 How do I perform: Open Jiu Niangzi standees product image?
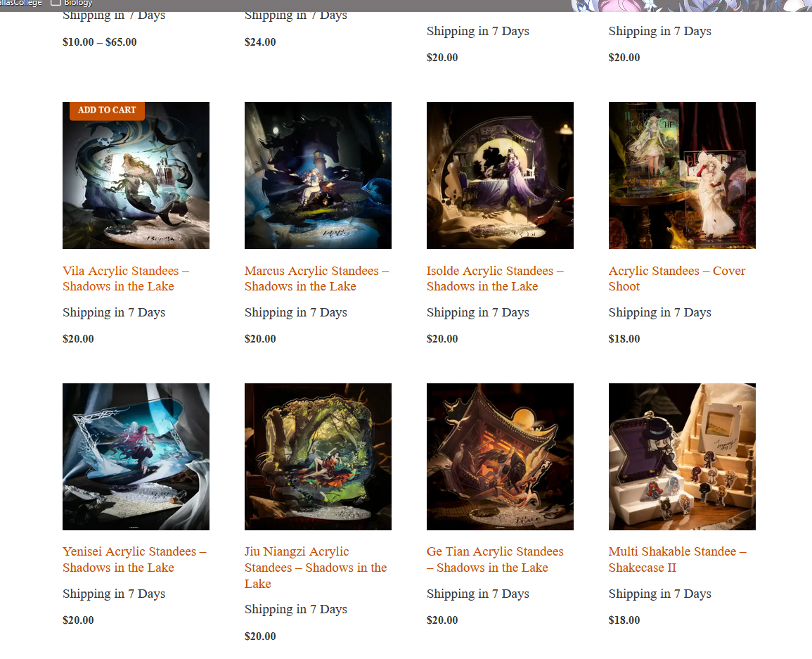(318, 456)
